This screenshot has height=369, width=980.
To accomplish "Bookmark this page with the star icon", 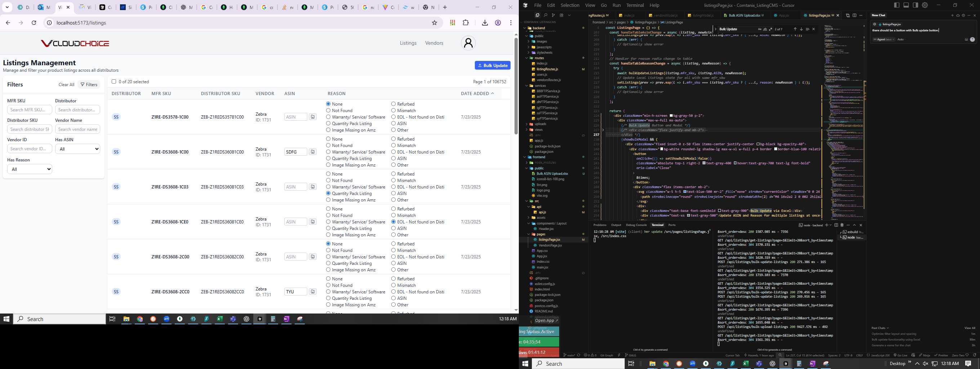I will click(435, 23).
